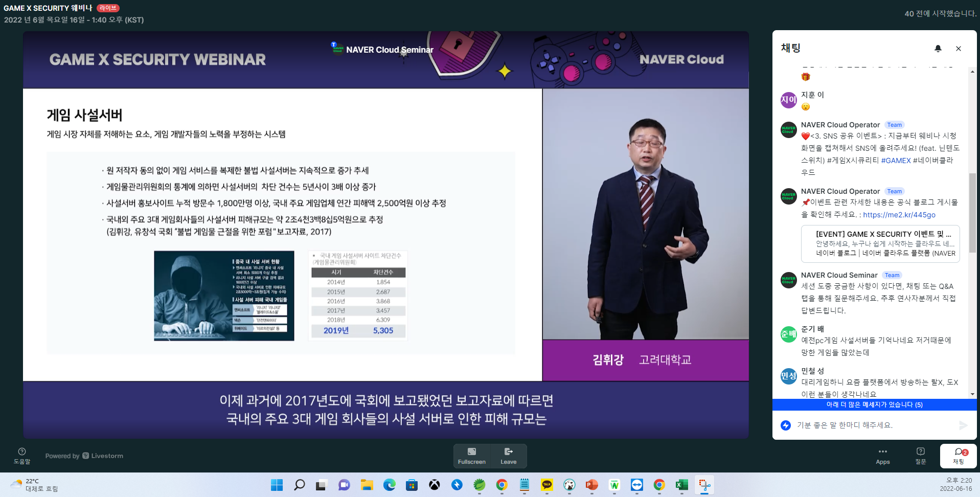This screenshot has width=980, height=497.
Task: Click the lightning reaction icon in chat input
Action: [x=786, y=425]
